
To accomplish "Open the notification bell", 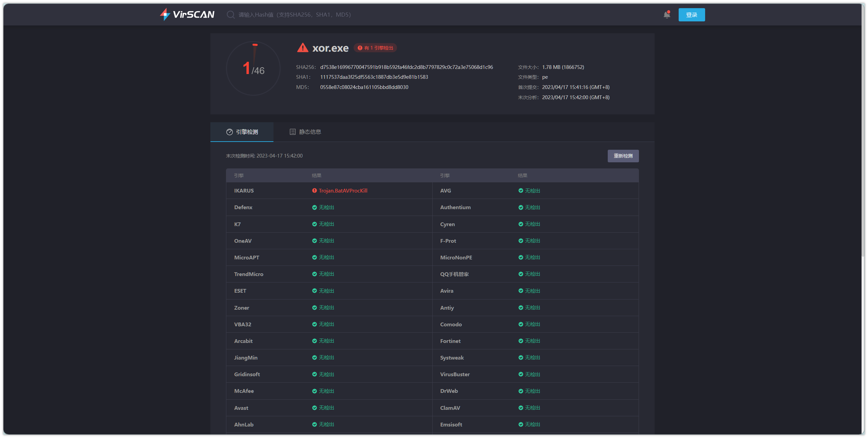I will (x=667, y=15).
